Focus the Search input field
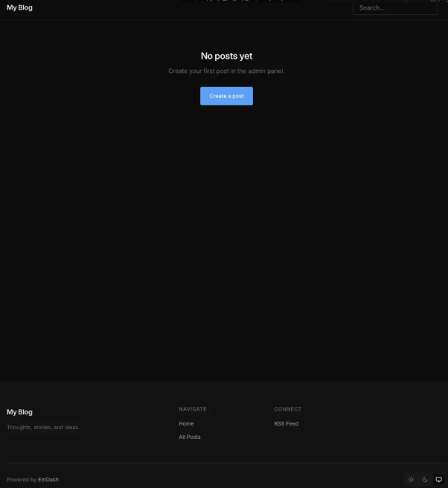 click(394, 7)
